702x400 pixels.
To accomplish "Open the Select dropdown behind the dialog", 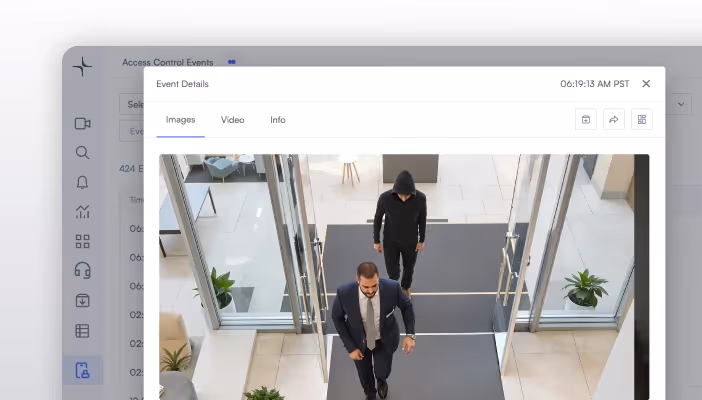I will pos(132,104).
